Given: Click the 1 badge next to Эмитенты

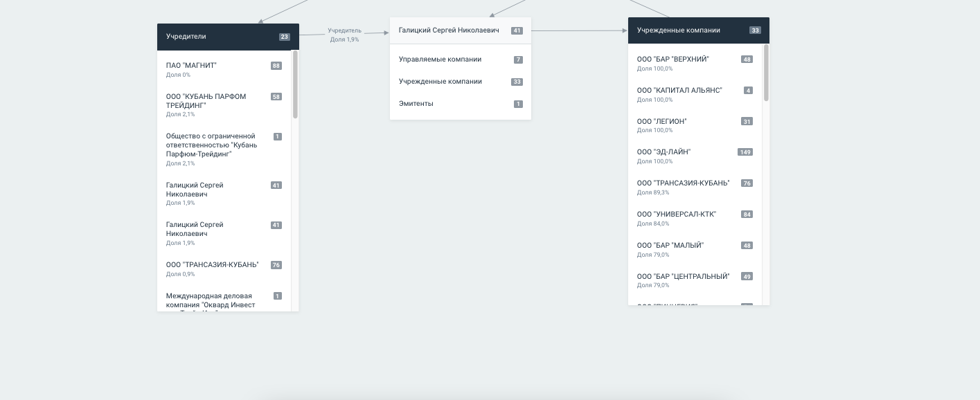Looking at the screenshot, I should click(x=518, y=104).
